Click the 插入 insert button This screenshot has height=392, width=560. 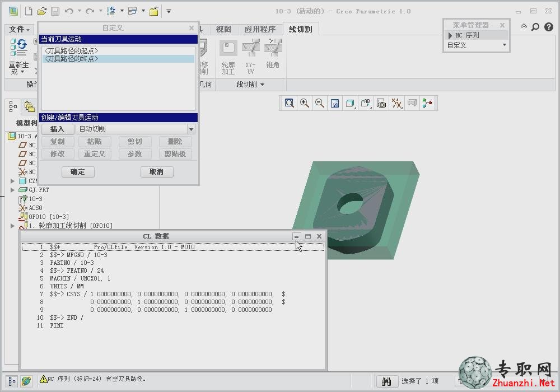[x=58, y=129]
